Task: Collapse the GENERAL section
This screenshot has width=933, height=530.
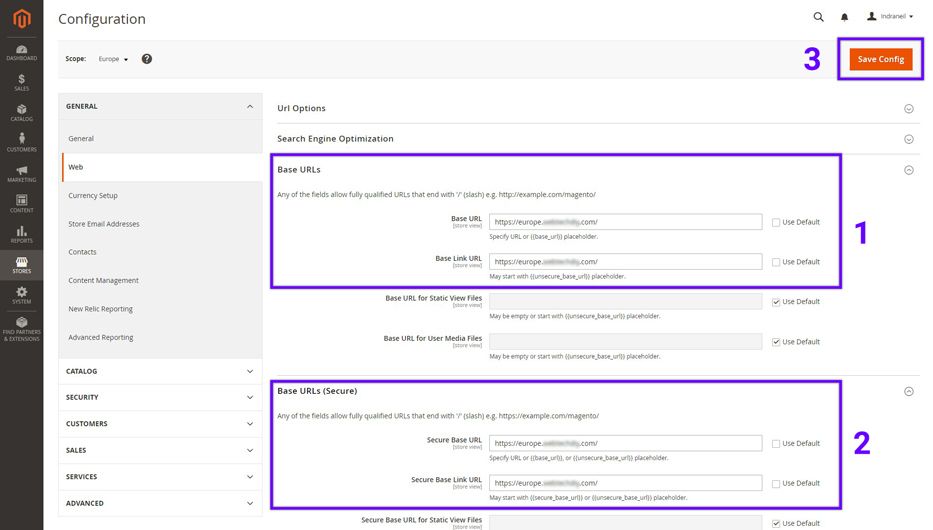Action: [160, 106]
